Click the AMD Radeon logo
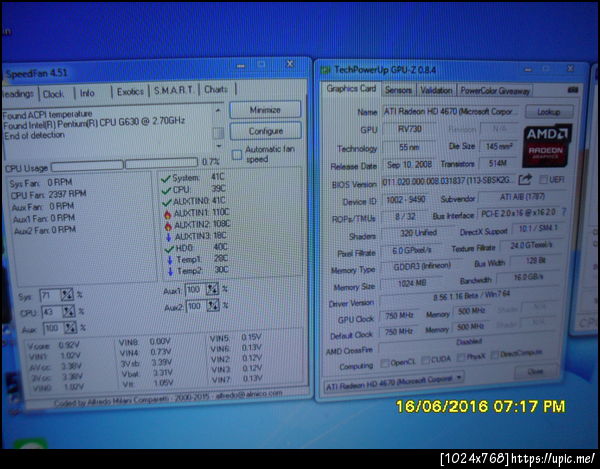600x469 pixels. click(x=547, y=146)
